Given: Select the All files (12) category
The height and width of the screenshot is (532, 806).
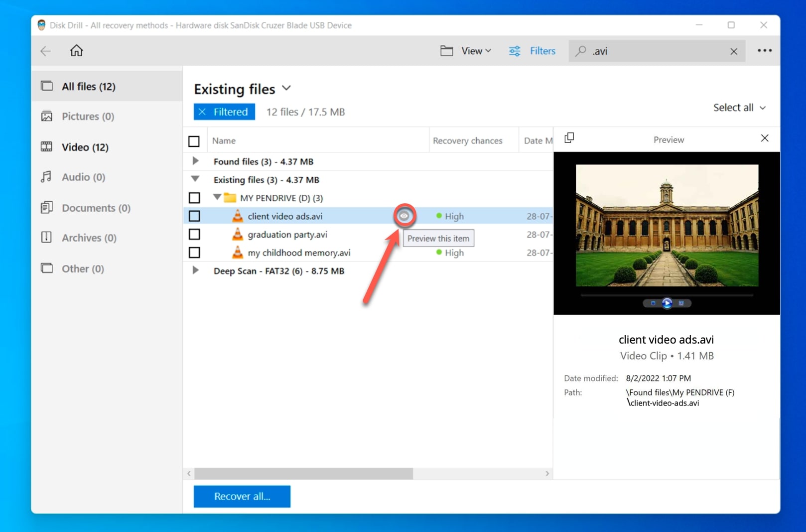Looking at the screenshot, I should coord(107,86).
